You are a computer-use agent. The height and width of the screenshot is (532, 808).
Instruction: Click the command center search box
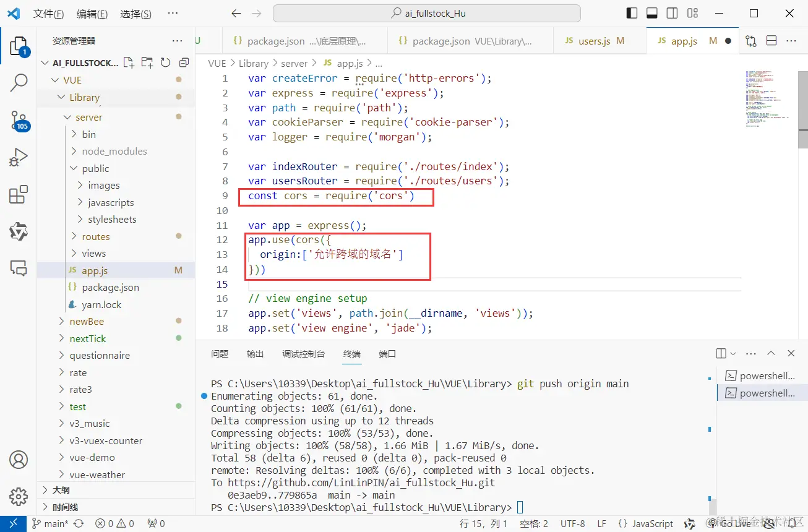[427, 14]
